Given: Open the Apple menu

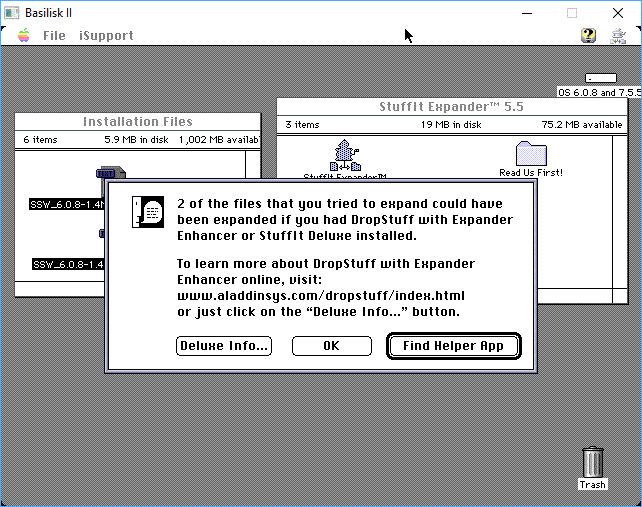Looking at the screenshot, I should pyautogui.click(x=24, y=36).
